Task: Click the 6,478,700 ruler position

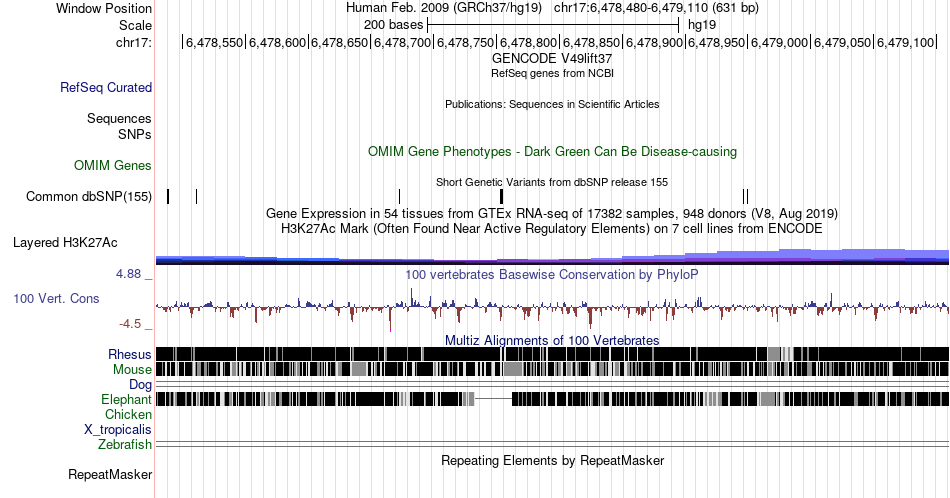Action: pos(402,42)
